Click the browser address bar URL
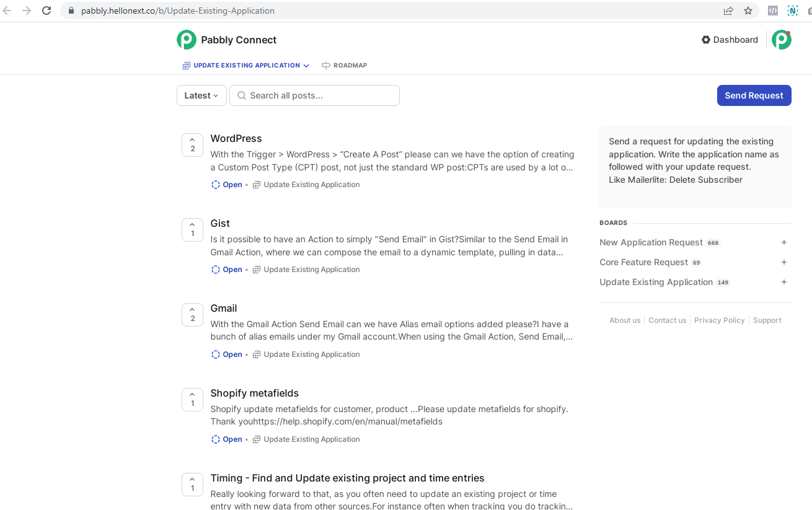 178,11
